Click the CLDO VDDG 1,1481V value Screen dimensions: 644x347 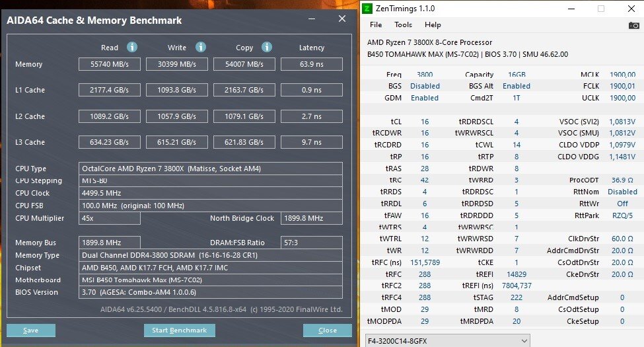click(x=622, y=157)
